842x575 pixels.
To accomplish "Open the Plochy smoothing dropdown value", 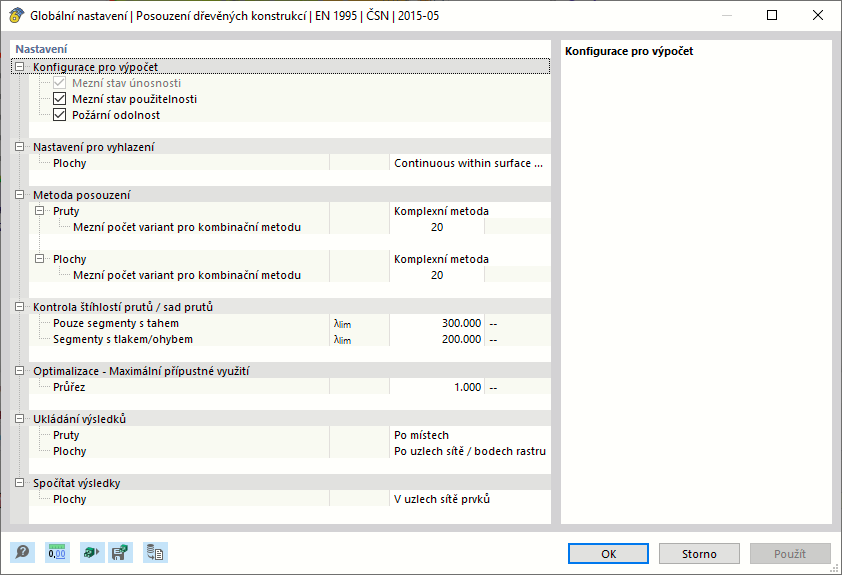I will (x=469, y=163).
